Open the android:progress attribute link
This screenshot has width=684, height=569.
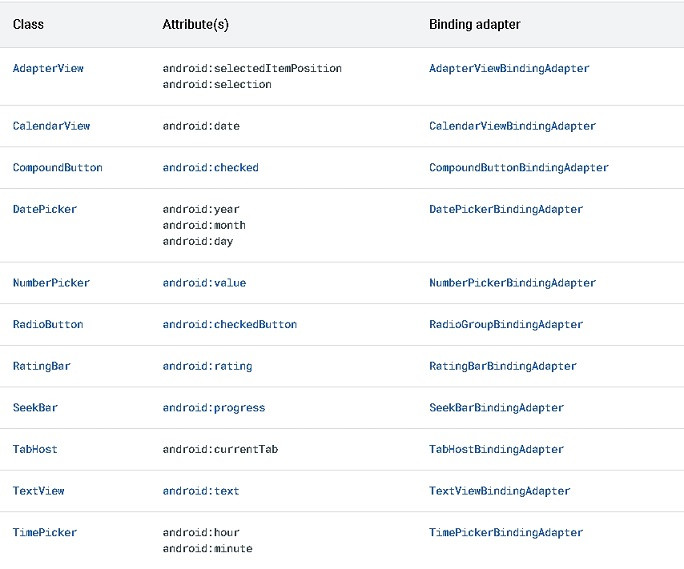tap(213, 408)
